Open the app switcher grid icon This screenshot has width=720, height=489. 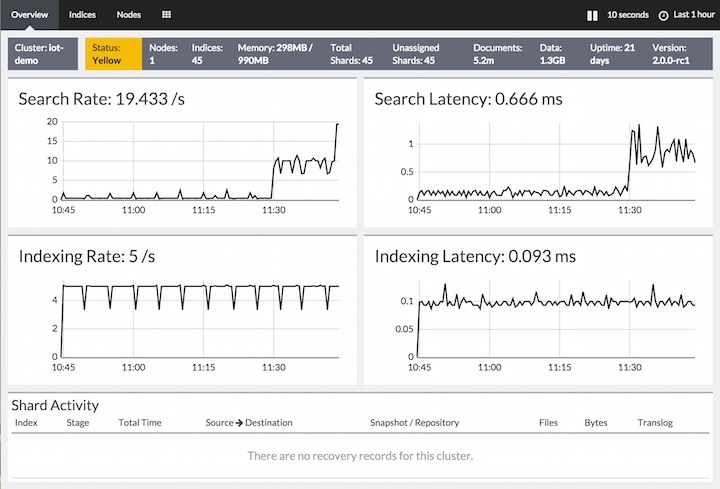166,15
